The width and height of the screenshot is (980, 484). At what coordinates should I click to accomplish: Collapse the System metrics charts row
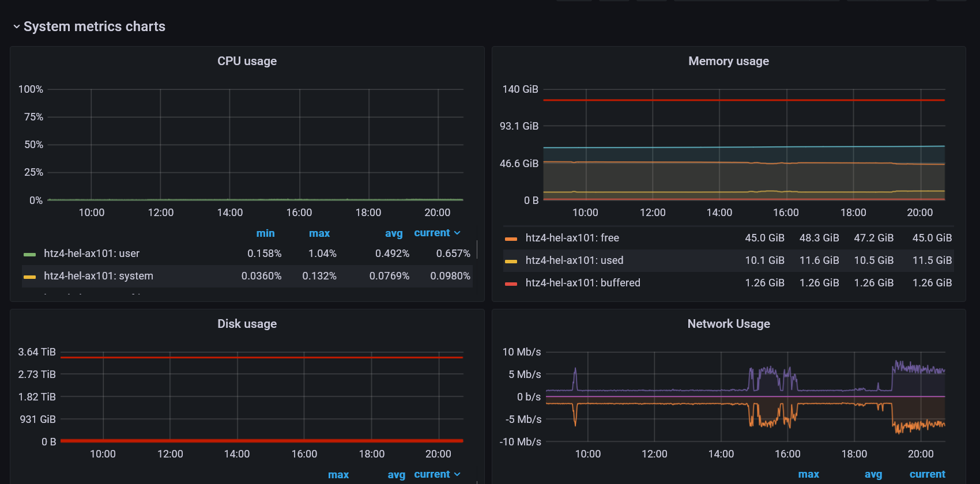tap(89, 27)
